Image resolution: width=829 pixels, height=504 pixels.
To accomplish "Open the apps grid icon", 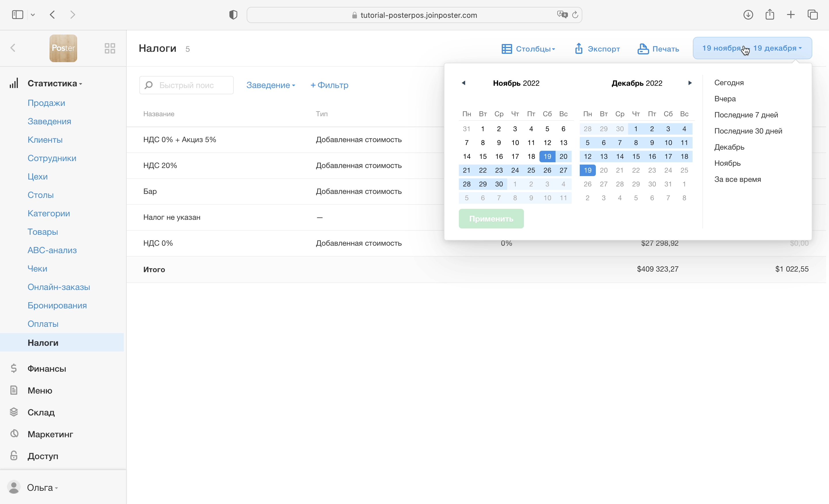I will [x=110, y=48].
